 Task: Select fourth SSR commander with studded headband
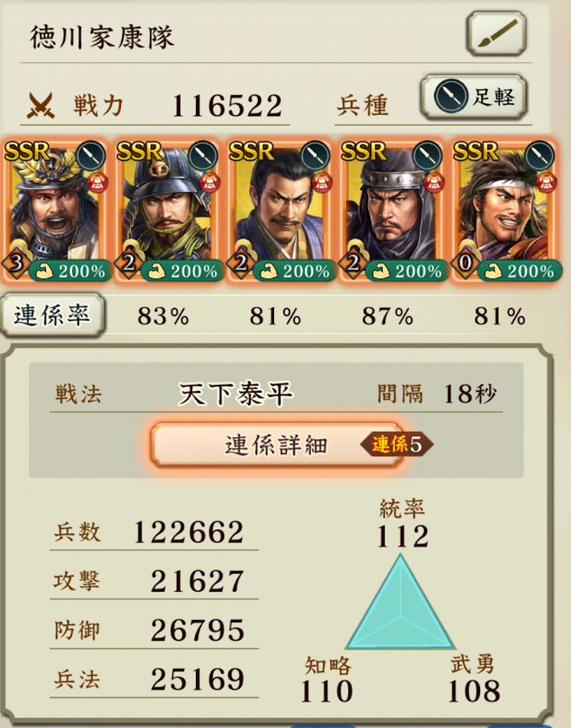pos(392,211)
